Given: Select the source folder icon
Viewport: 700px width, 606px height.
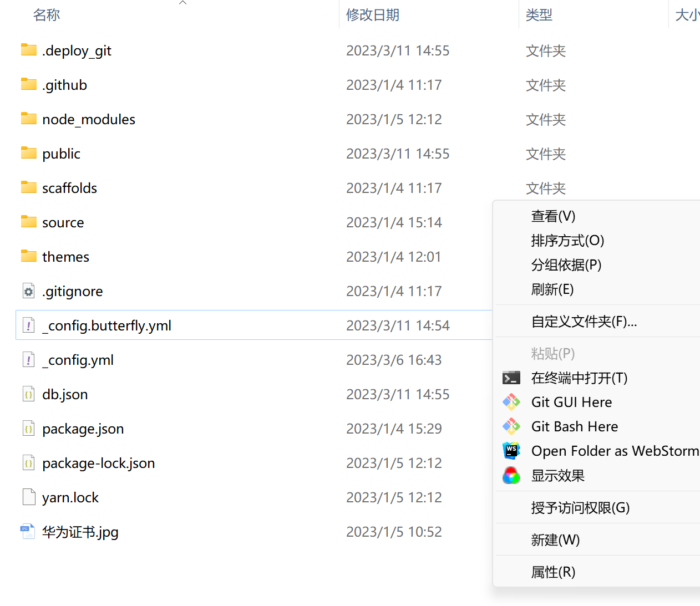Looking at the screenshot, I should (29, 222).
